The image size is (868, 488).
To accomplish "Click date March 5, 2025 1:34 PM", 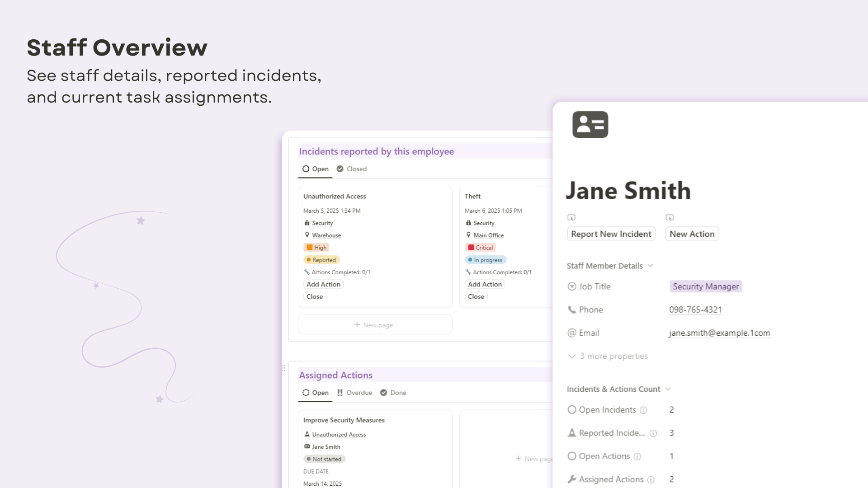I will point(332,211).
